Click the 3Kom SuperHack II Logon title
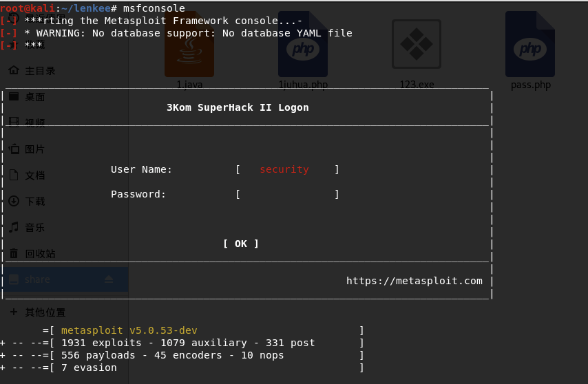 [x=238, y=107]
